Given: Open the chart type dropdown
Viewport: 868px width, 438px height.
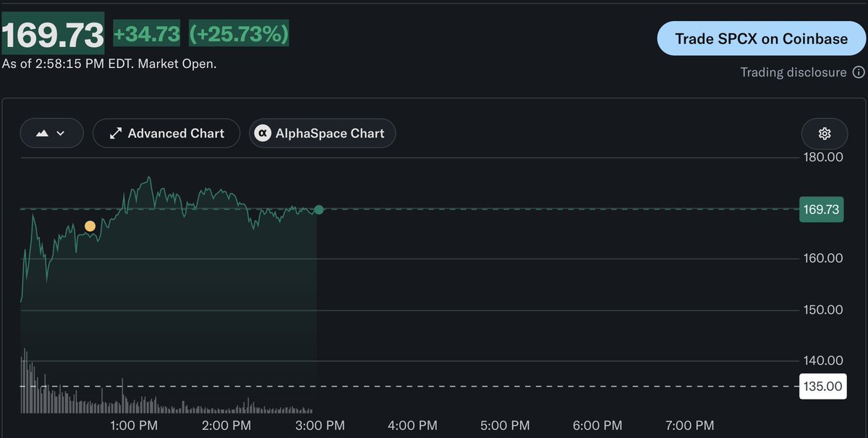Looking at the screenshot, I should pyautogui.click(x=52, y=133).
